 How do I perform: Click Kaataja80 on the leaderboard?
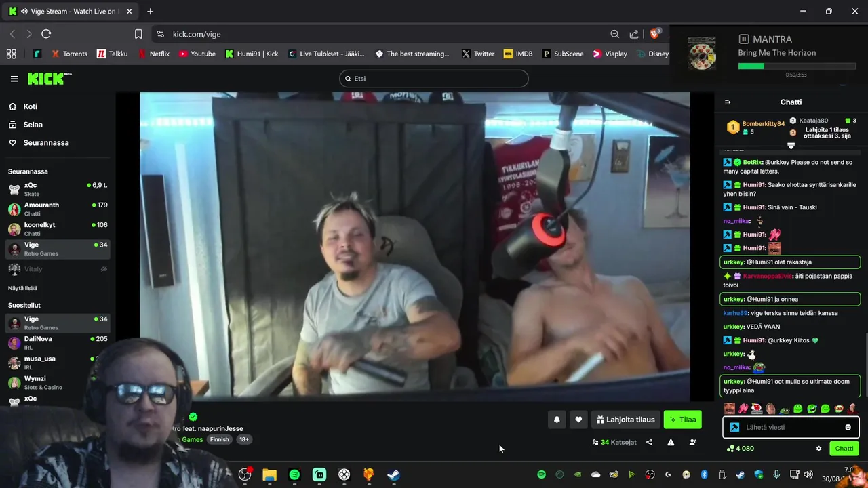pyautogui.click(x=813, y=121)
